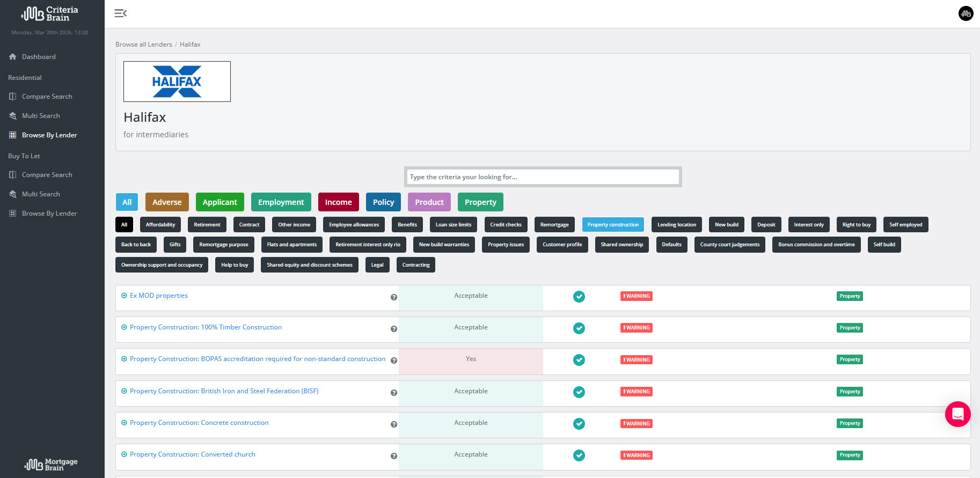Viewport: 980px width, 478px height.
Task: Click the check mark on Converted church row
Action: coord(579,455)
